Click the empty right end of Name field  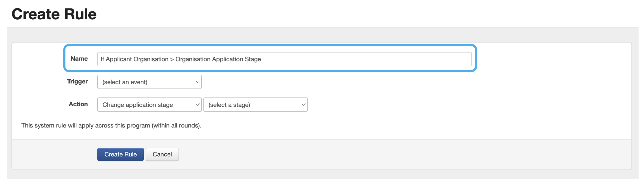coord(422,59)
